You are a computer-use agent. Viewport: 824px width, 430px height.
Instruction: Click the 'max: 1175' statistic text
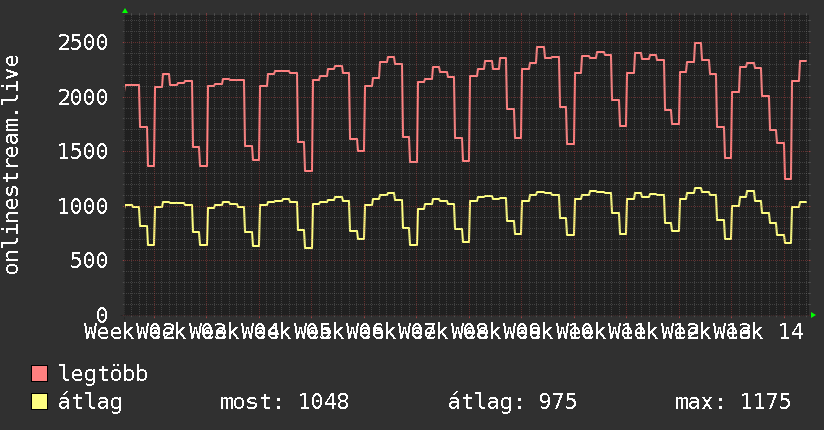(x=733, y=402)
